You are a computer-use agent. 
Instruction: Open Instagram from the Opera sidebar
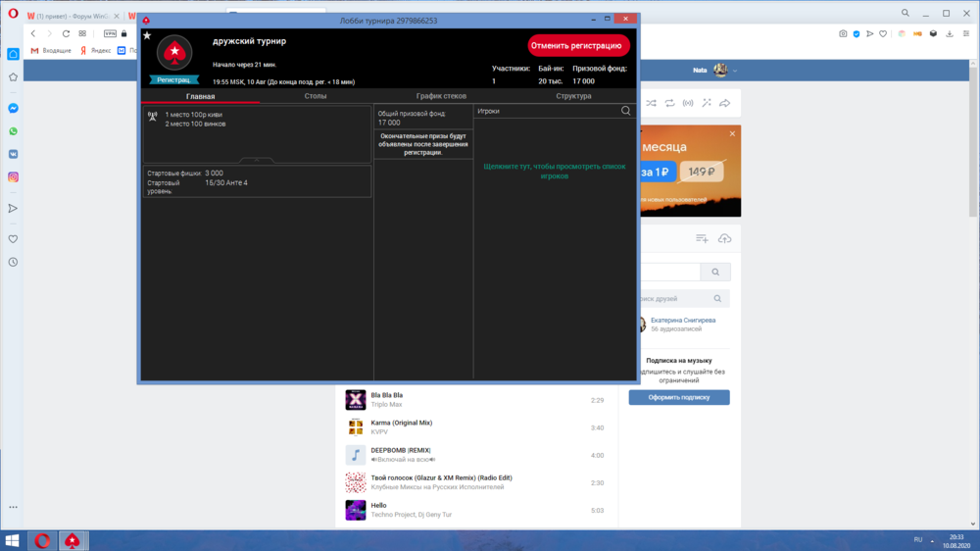(x=14, y=177)
